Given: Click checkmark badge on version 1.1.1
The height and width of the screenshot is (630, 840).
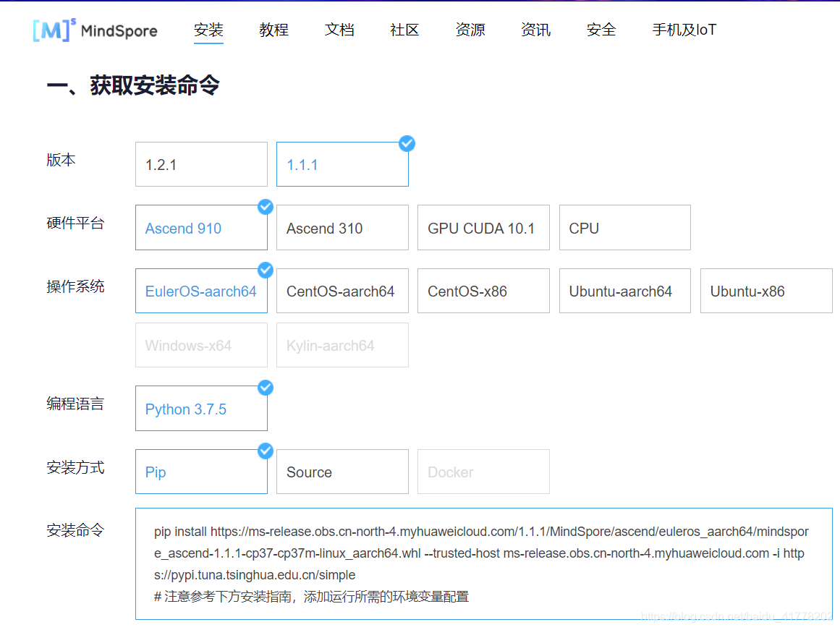Looking at the screenshot, I should tap(407, 143).
